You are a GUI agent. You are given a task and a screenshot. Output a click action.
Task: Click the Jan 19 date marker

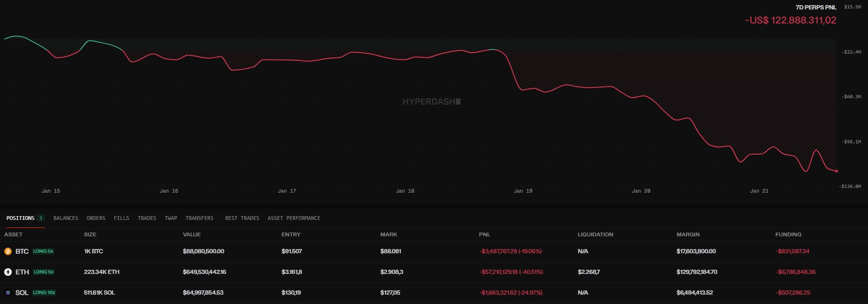[x=523, y=191]
